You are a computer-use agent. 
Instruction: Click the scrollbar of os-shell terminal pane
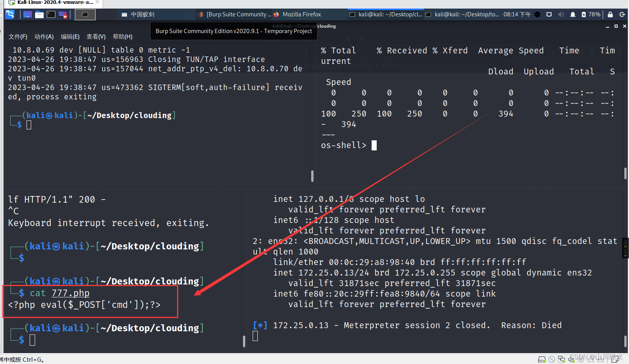point(625,173)
